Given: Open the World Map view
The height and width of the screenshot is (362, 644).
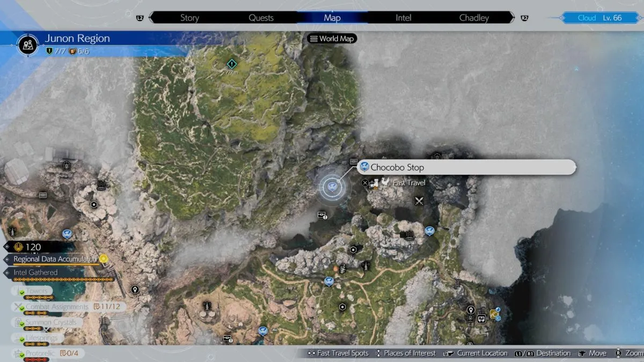Looking at the screenshot, I should (332, 39).
